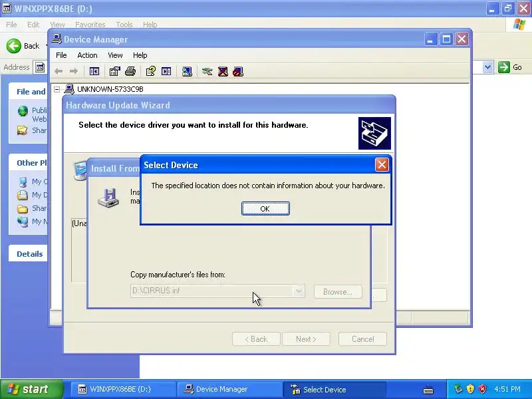Click the Help toolbar icon with question mark
The height and width of the screenshot is (399, 532).
(151, 71)
